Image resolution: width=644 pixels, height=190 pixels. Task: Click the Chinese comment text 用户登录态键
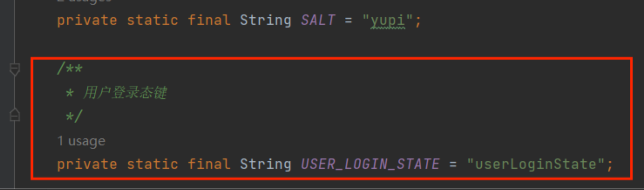[x=125, y=93]
